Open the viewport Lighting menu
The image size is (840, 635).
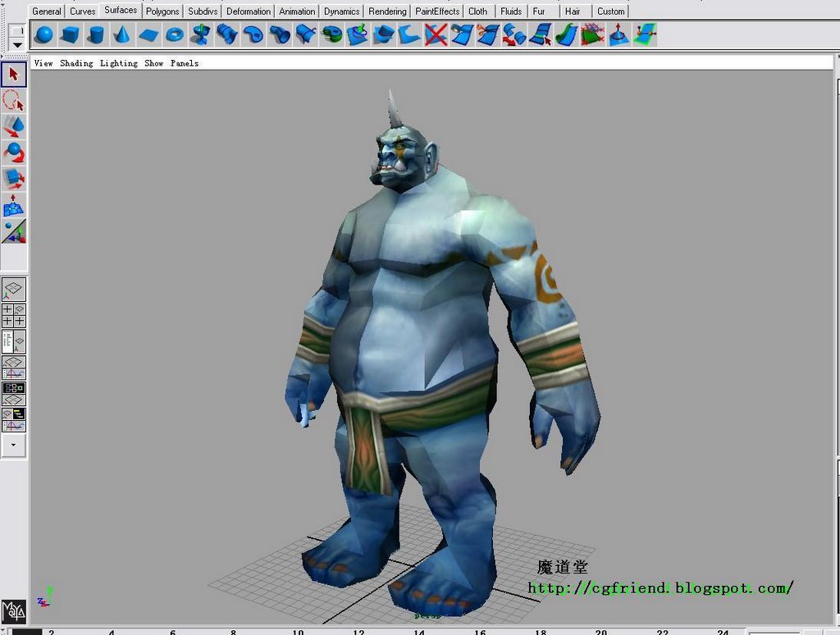(118, 63)
